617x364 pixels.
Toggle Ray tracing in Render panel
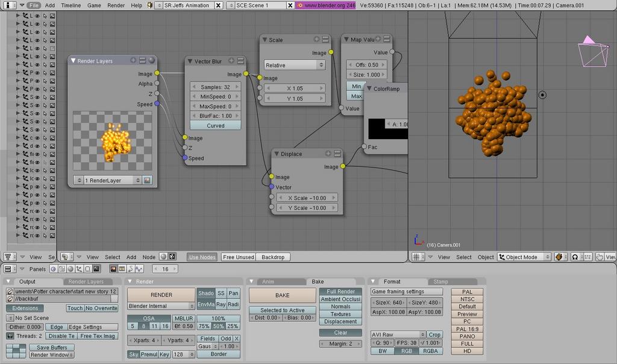tap(221, 304)
